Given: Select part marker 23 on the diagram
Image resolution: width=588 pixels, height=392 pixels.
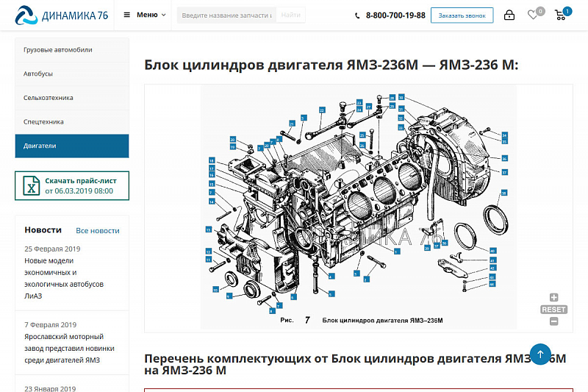Looking at the screenshot, I should (x=359, y=102).
